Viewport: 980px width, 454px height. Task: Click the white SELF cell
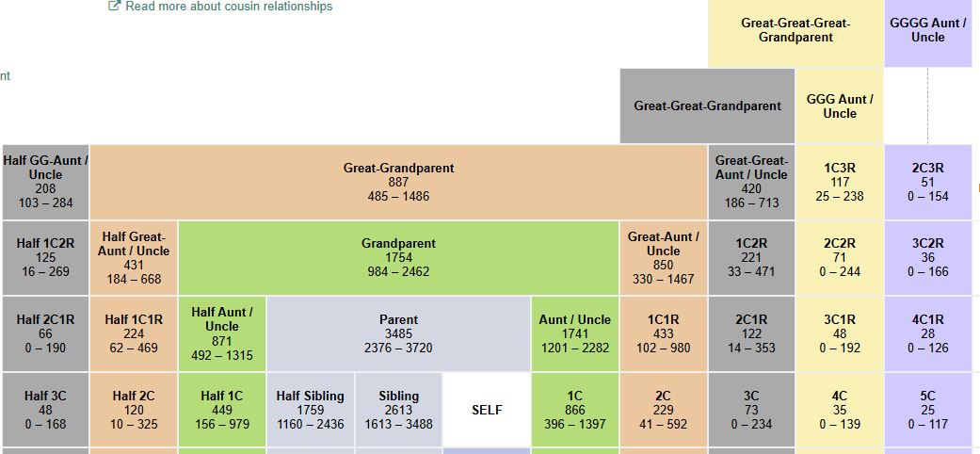487,410
